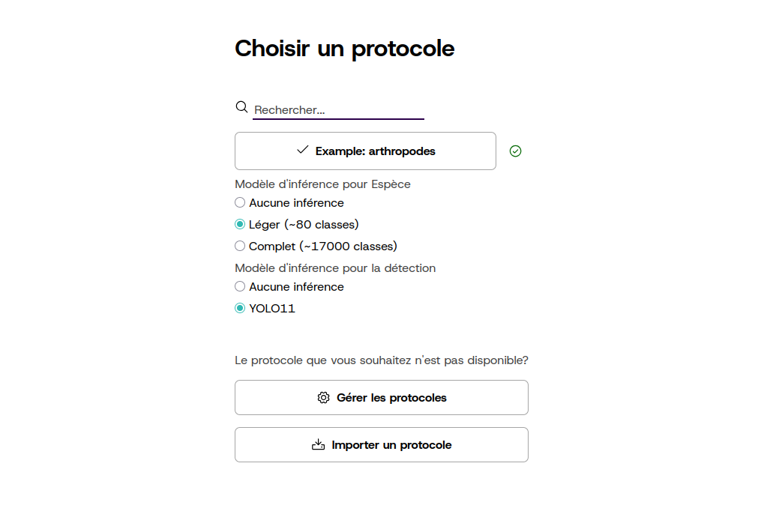
Task: Click the Choisir un protocole heading
Action: click(x=344, y=49)
